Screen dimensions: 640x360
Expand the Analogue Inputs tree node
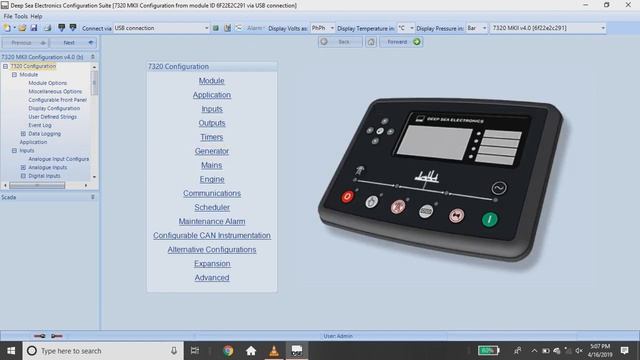point(23,167)
